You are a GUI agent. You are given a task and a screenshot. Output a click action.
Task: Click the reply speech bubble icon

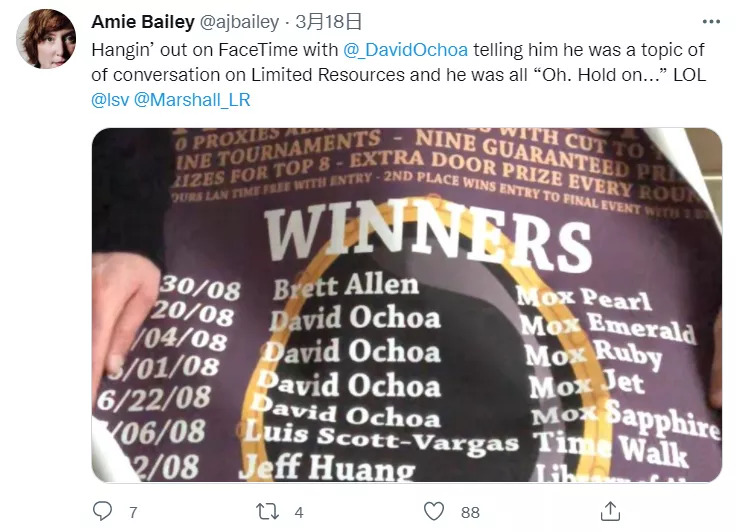coord(102,511)
